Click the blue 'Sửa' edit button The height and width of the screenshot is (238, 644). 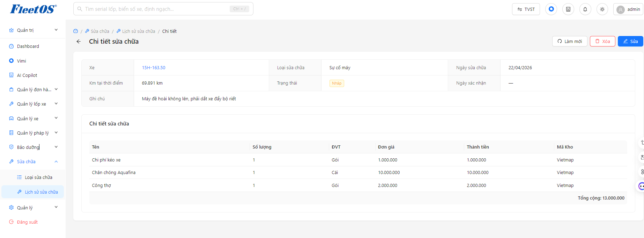[x=630, y=41]
